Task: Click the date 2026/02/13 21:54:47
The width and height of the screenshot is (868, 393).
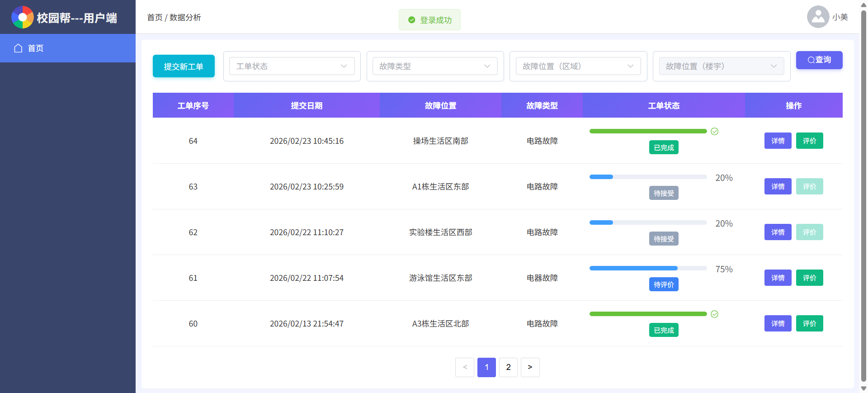Action: pos(307,324)
